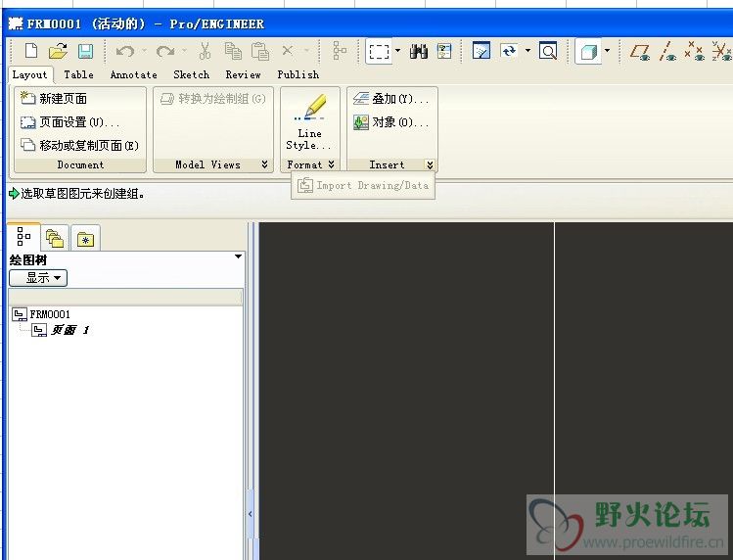
Task: Click the 3D model display cube icon
Action: tap(588, 51)
